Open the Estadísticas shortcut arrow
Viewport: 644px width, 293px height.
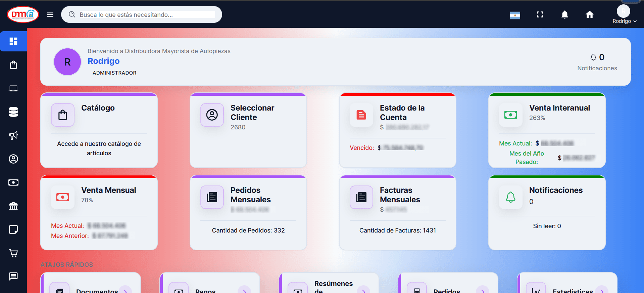[x=602, y=291]
